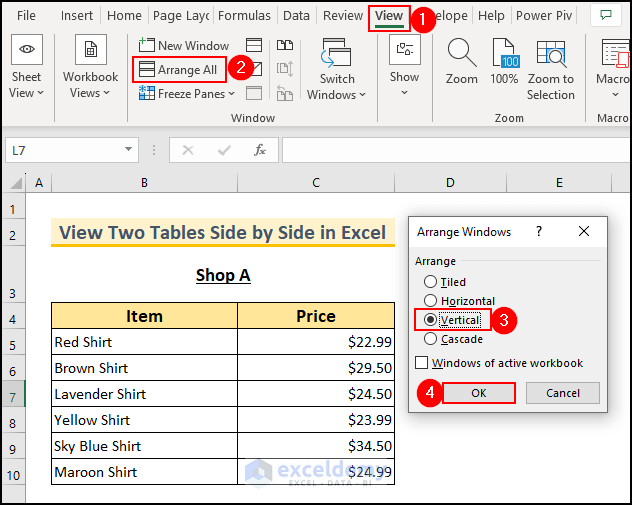The width and height of the screenshot is (632, 505).
Task: Enable Windows of active workbook checkbox
Action: pyautogui.click(x=421, y=363)
